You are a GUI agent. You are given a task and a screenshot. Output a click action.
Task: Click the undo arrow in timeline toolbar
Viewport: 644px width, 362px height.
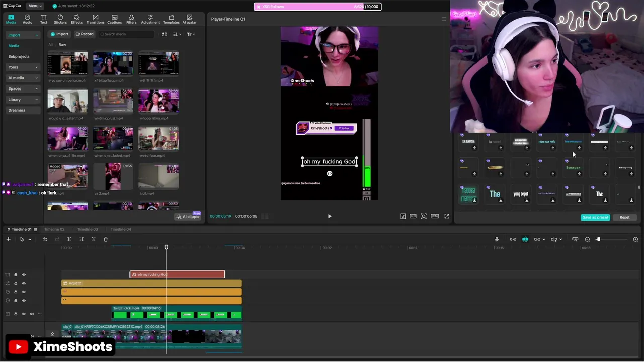[45, 239]
